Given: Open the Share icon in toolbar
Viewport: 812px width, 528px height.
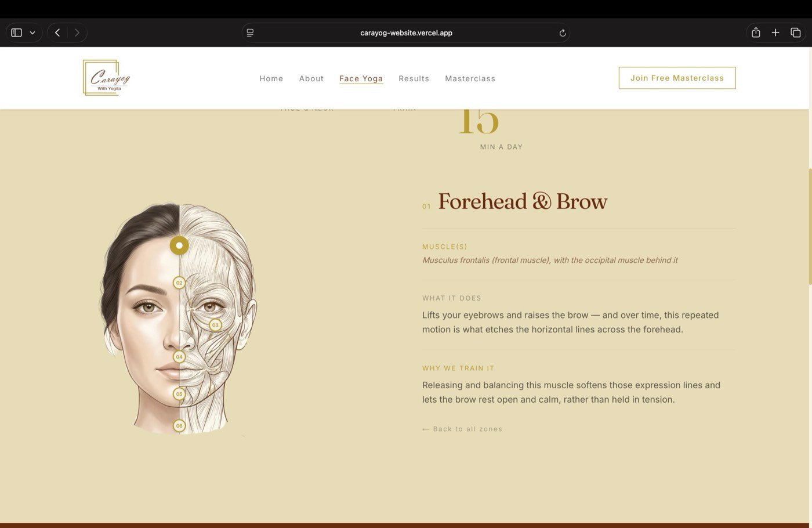Looking at the screenshot, I should click(756, 32).
